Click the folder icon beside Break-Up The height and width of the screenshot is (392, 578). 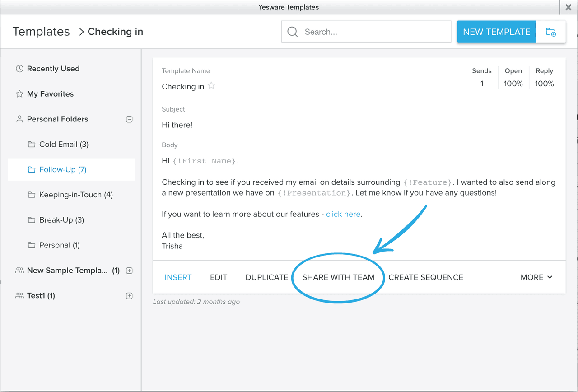click(32, 220)
